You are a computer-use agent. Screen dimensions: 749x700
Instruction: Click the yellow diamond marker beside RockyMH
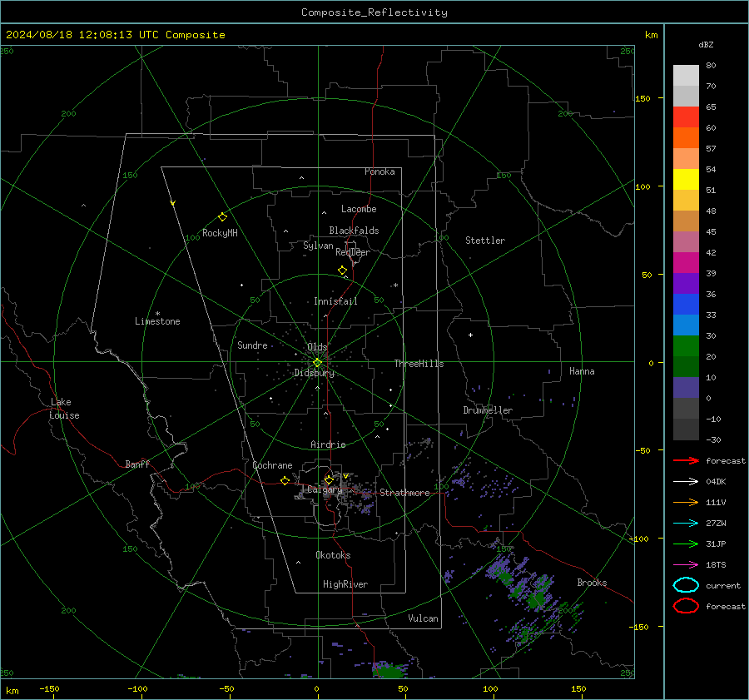click(x=222, y=217)
